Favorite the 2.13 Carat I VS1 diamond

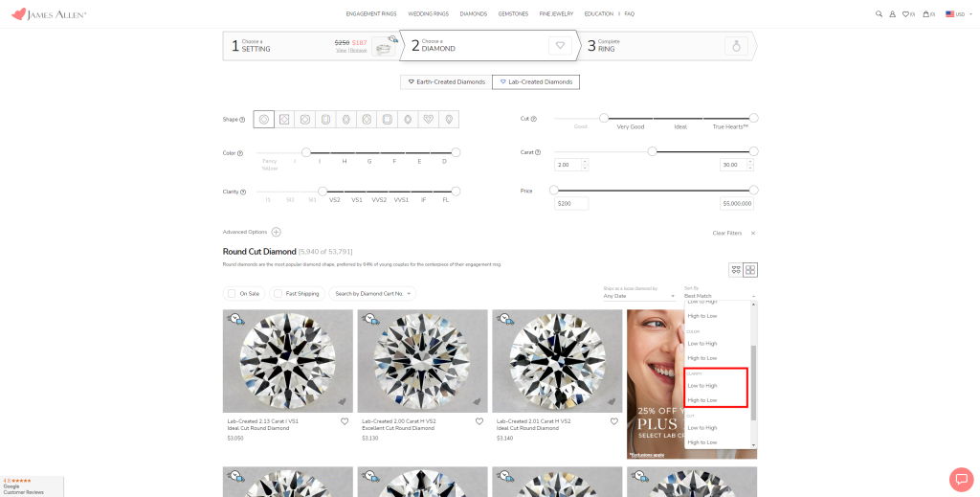click(345, 421)
